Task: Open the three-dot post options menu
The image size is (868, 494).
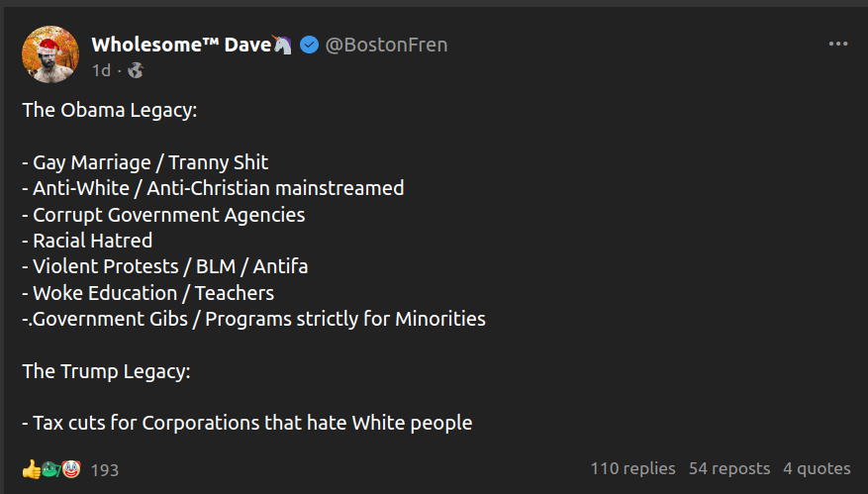Action: click(x=837, y=45)
